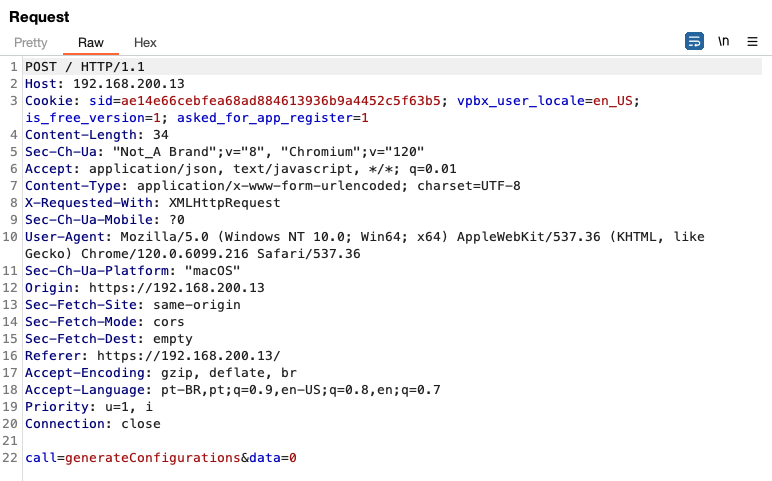Show non-printable characters with \n button
Screen dimensions: 772x481
(x=723, y=41)
